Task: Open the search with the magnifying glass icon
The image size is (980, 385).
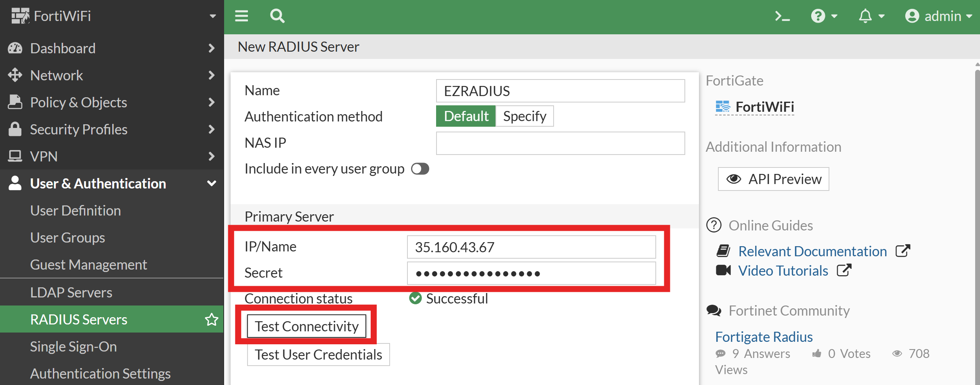Action: coord(277,16)
